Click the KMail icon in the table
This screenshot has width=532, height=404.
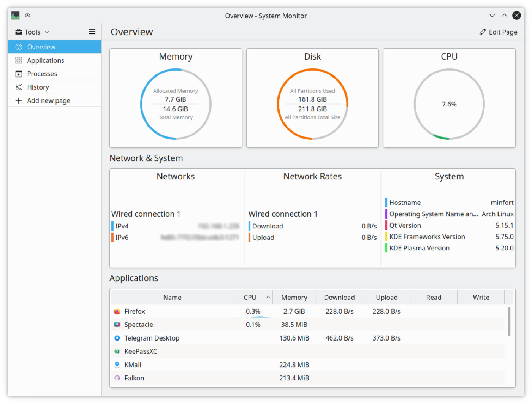point(117,364)
